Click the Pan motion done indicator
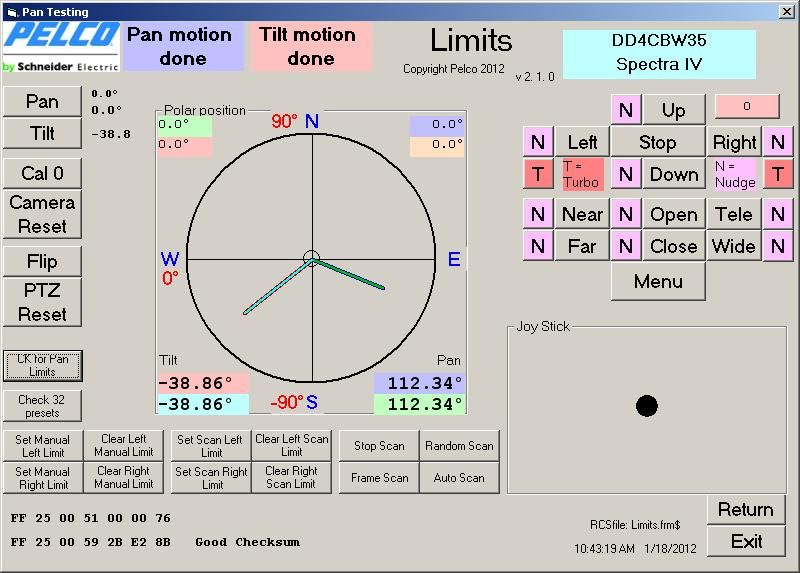The height and width of the screenshot is (573, 800). (183, 46)
